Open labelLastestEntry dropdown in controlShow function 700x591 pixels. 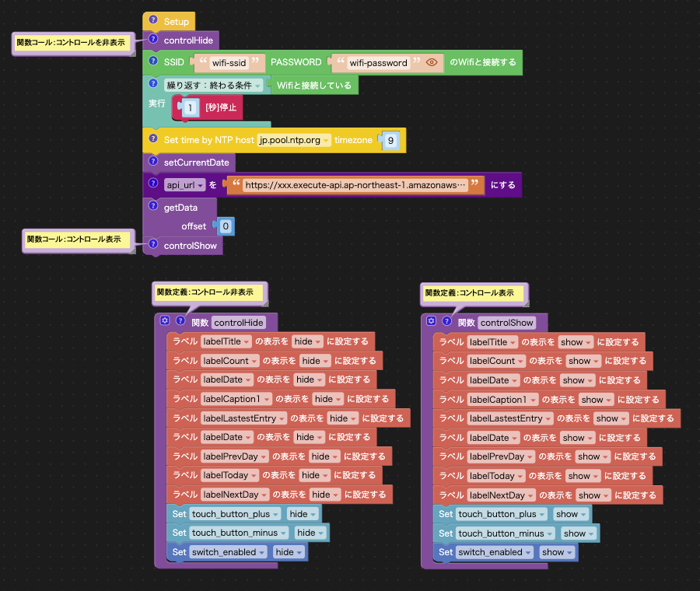[x=510, y=418]
